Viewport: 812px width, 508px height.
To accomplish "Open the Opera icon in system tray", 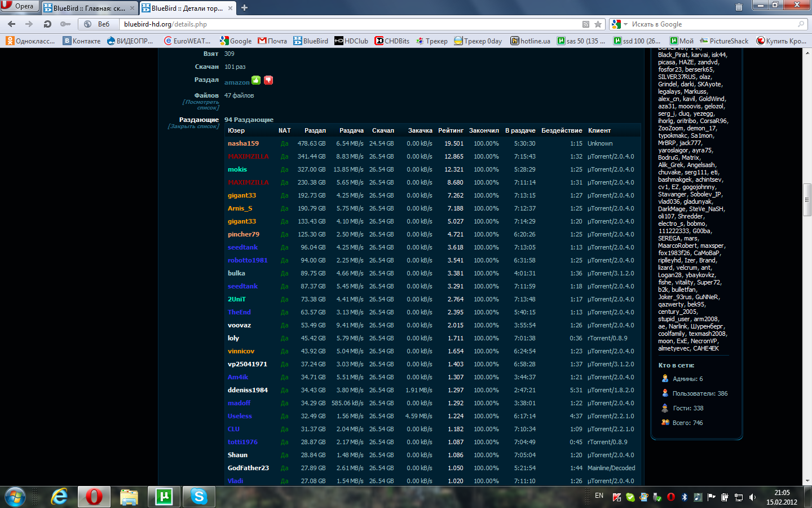I will click(x=671, y=497).
